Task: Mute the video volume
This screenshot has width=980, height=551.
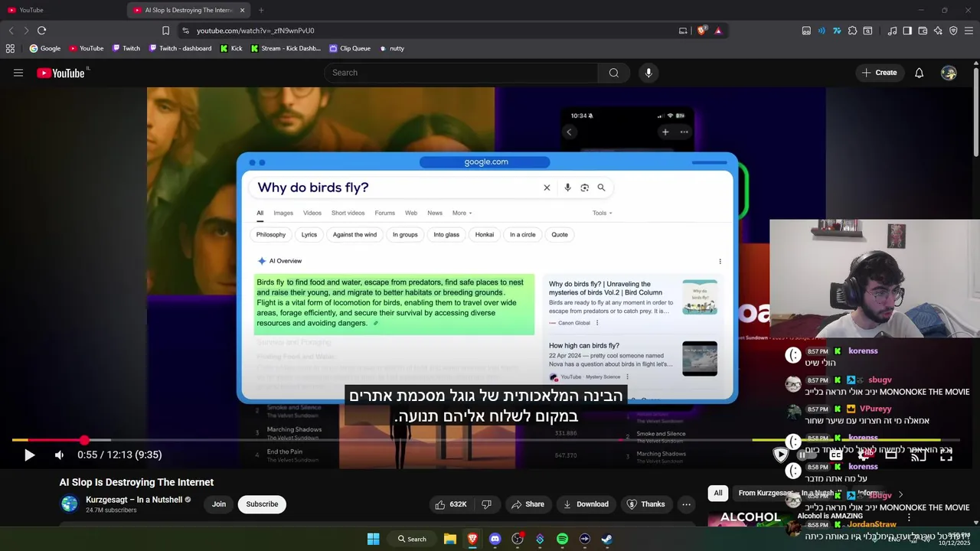Action: tap(59, 455)
